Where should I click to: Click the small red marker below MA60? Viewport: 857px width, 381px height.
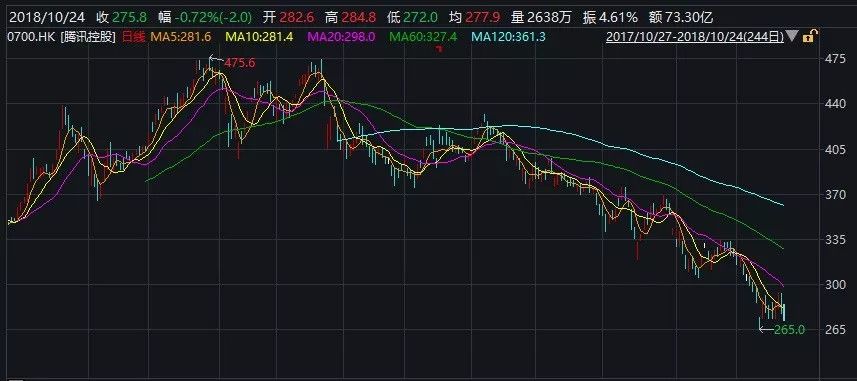coord(438,49)
